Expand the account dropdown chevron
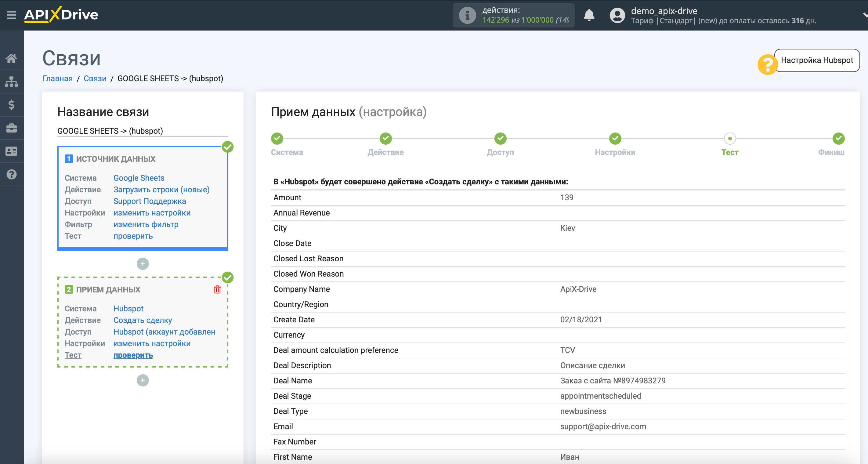The width and height of the screenshot is (868, 464). (x=865, y=15)
